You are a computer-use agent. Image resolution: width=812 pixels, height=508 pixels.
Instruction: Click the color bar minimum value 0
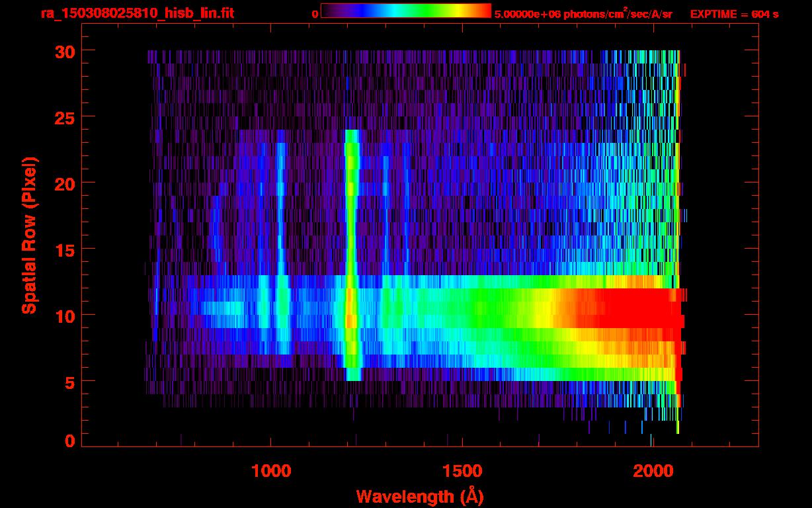(x=315, y=14)
